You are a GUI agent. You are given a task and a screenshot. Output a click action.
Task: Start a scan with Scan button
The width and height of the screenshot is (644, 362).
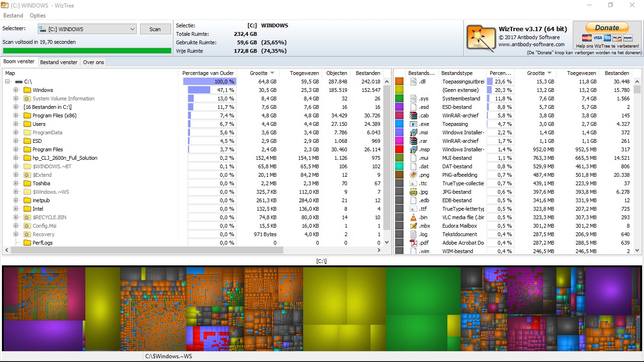coord(155,29)
